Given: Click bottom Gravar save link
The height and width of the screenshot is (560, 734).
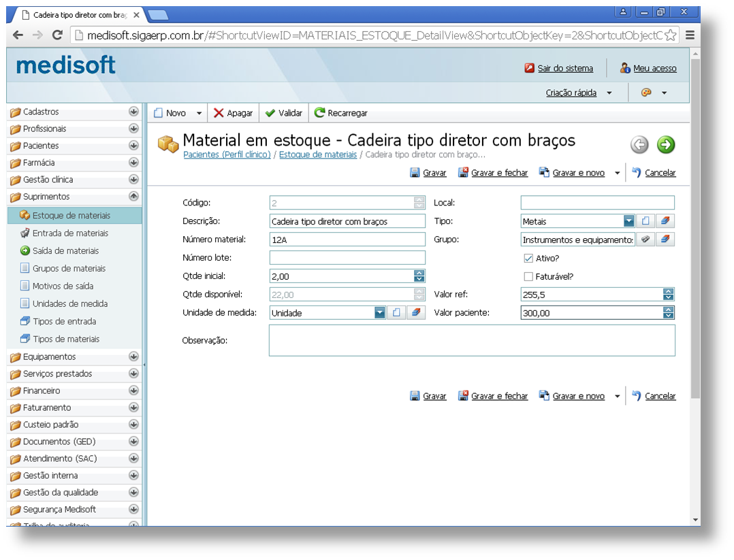Looking at the screenshot, I should [x=428, y=396].
